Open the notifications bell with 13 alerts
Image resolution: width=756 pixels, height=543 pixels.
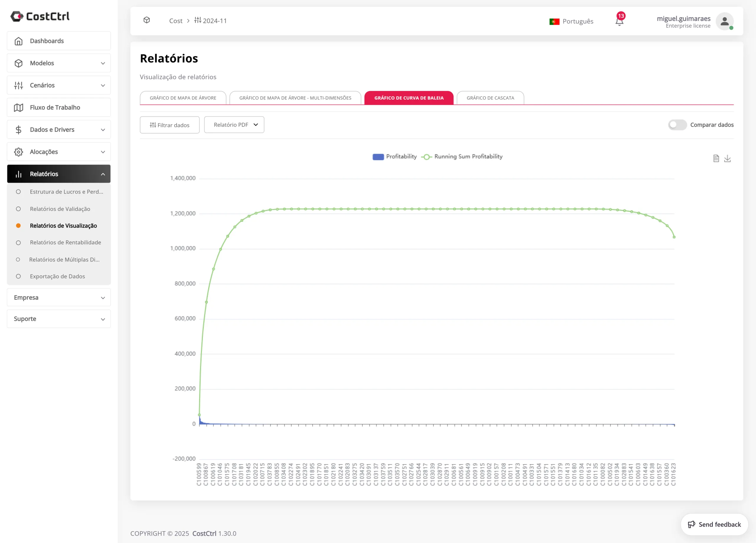click(x=619, y=21)
